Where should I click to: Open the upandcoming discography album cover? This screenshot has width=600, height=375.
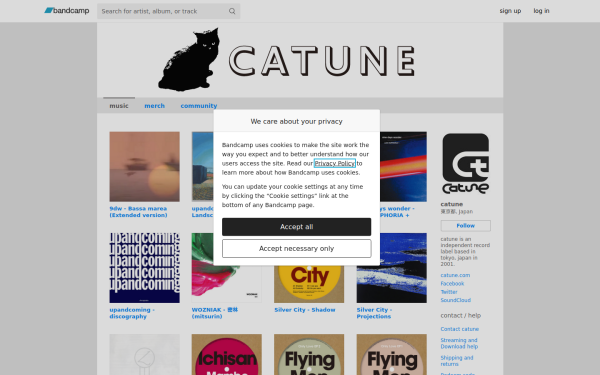[x=144, y=268]
